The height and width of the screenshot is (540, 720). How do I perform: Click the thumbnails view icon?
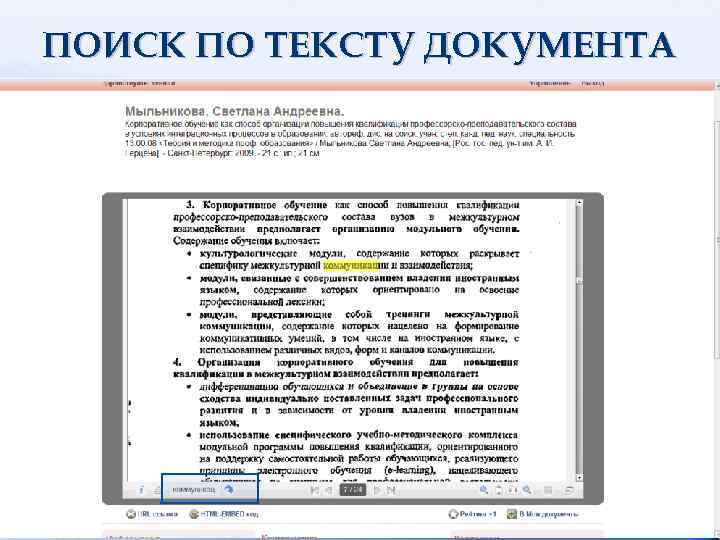548,490
